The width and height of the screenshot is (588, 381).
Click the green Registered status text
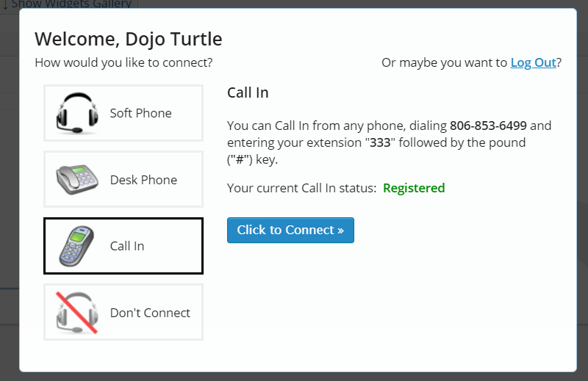tap(414, 188)
